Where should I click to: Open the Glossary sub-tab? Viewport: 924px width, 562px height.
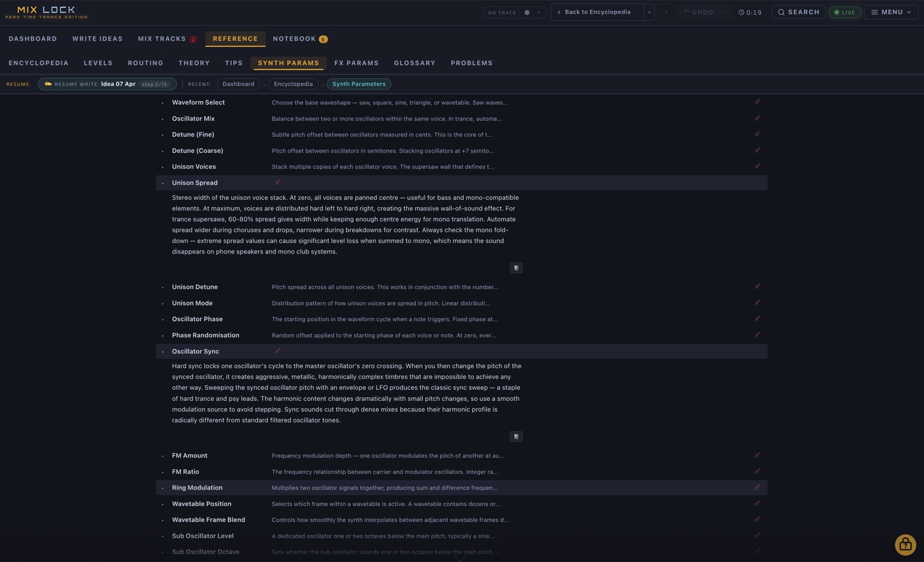415,63
